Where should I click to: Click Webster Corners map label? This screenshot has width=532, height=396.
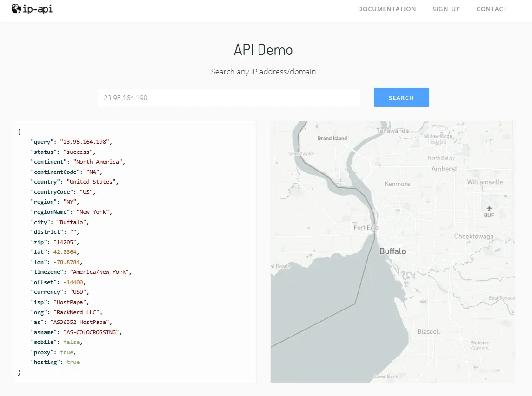click(479, 345)
